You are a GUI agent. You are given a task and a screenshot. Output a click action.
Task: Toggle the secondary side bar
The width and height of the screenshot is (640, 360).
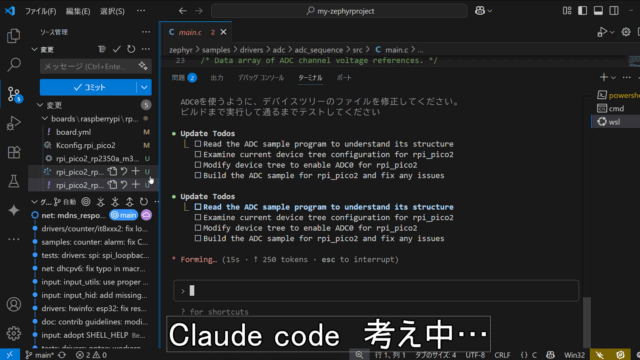614,11
